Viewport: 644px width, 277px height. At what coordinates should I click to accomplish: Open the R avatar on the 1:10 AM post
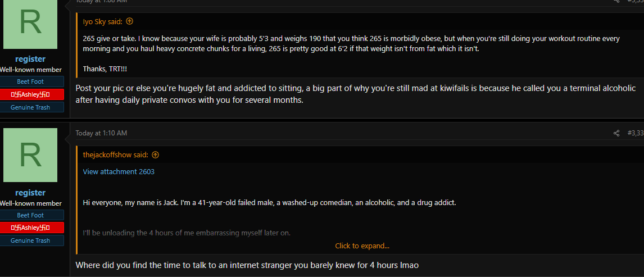[30, 155]
